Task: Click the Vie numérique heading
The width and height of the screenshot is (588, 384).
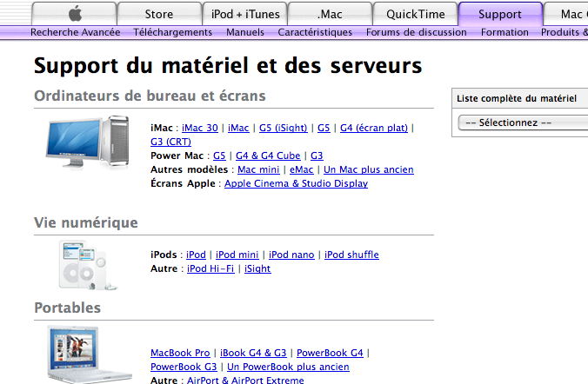Action: [86, 223]
